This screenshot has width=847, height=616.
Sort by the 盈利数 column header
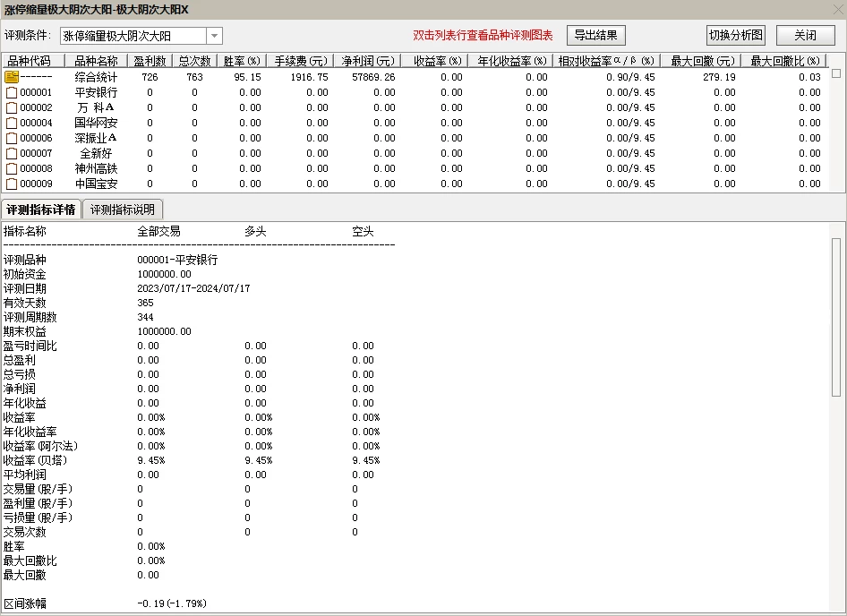pyautogui.click(x=150, y=61)
